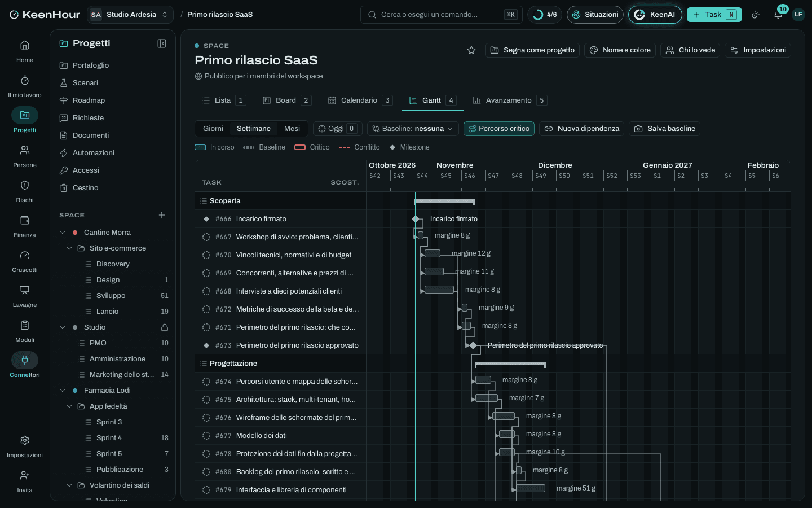Go to Persone section

(x=25, y=156)
